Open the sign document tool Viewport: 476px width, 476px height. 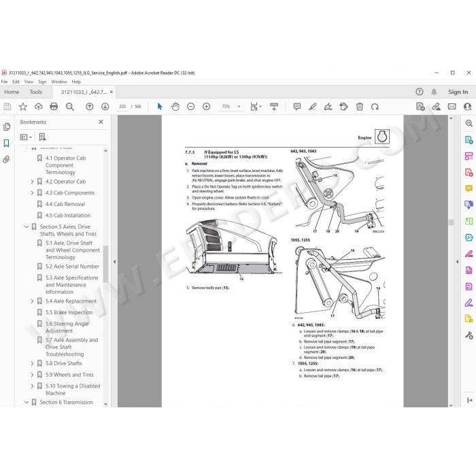tap(328, 107)
